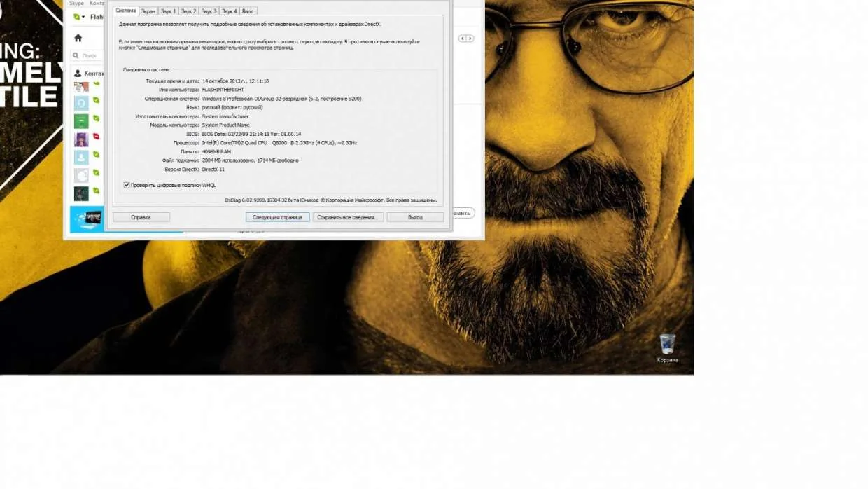Image resolution: width=868 pixels, height=489 pixels.
Task: Click the BIOS Date value text
Action: pyautogui.click(x=251, y=134)
